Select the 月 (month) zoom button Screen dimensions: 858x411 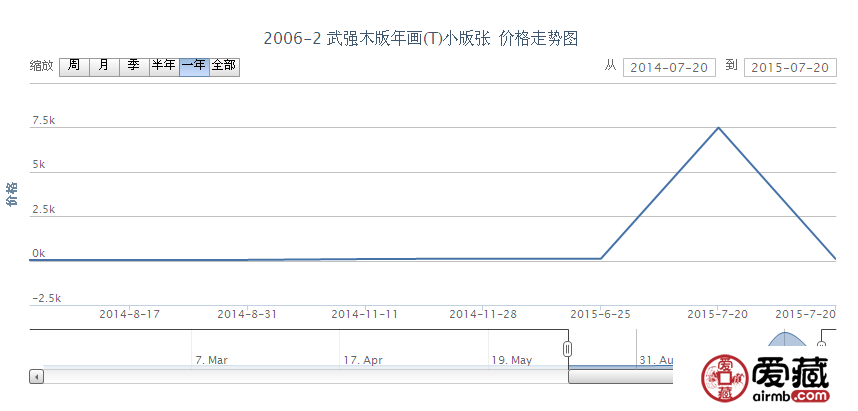(104, 67)
